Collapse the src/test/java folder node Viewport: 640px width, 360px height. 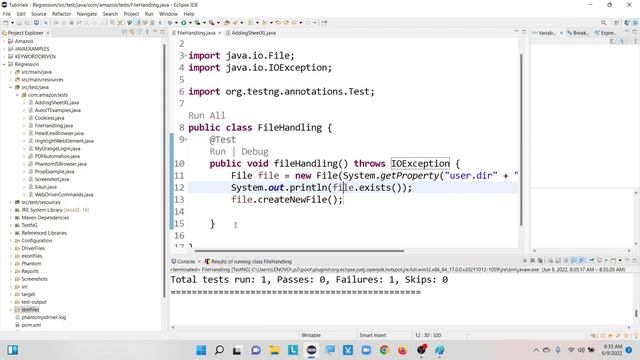click(11, 87)
